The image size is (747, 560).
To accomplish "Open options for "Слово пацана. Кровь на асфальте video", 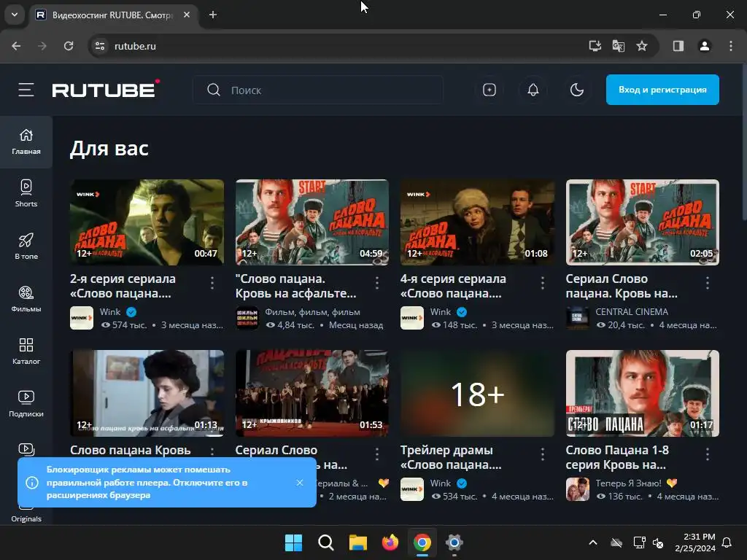I will click(x=377, y=283).
